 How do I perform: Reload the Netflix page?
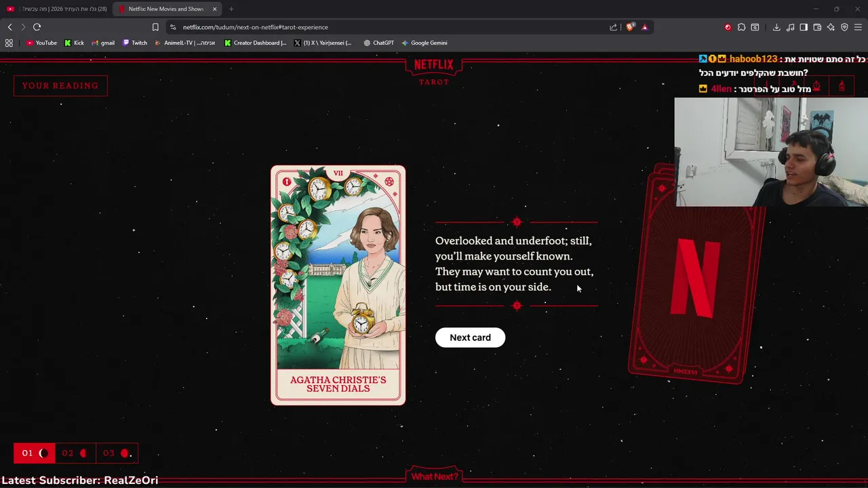pos(37,27)
